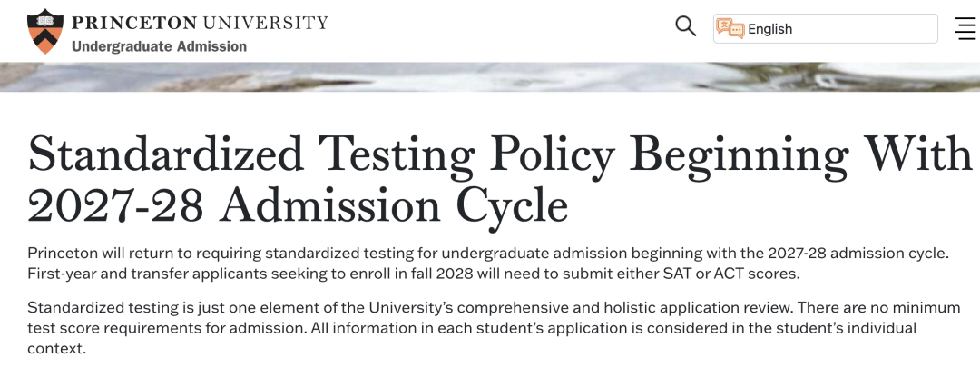Expand the English language selector
The width and height of the screenshot is (980, 368).
pyautogui.click(x=825, y=29)
